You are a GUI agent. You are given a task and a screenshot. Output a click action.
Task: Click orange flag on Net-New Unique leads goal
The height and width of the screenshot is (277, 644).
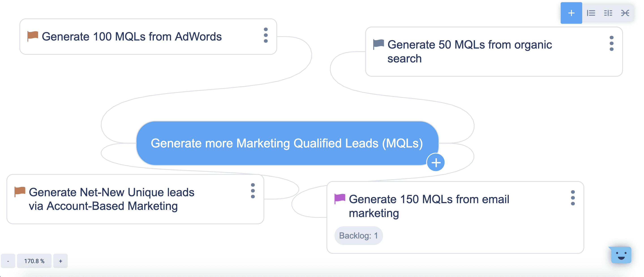[x=20, y=192]
